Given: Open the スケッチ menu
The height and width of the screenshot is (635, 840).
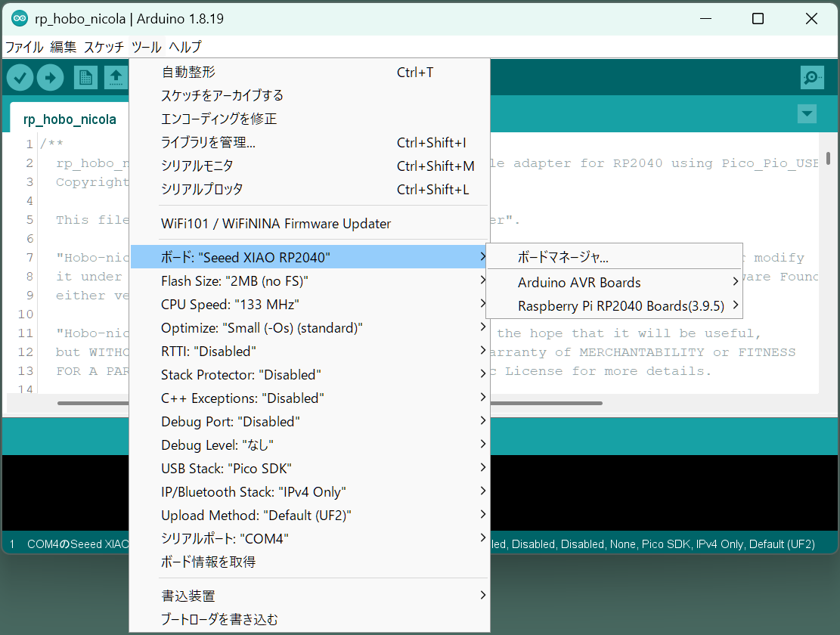Looking at the screenshot, I should (104, 47).
